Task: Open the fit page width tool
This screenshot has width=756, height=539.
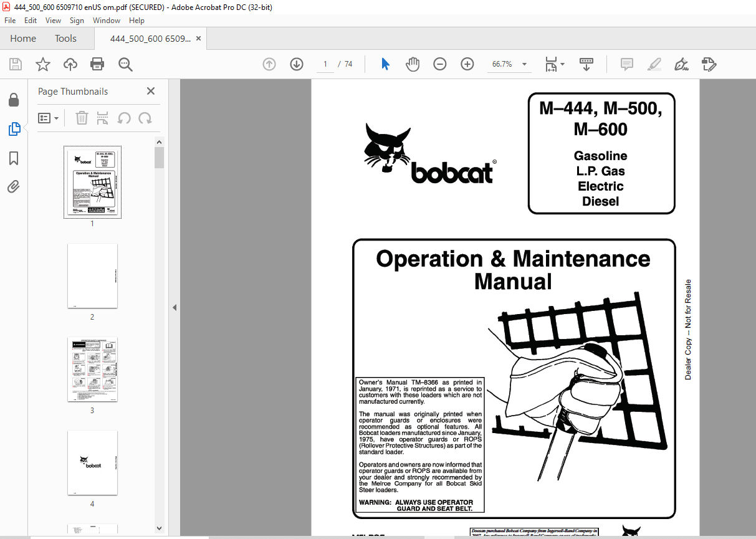Action: [551, 64]
